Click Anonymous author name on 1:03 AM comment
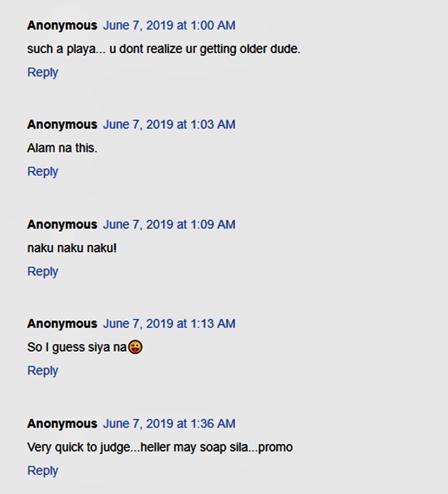 (62, 124)
